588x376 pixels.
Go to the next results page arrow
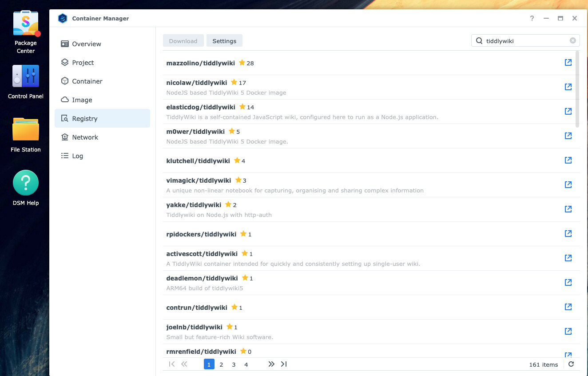[x=271, y=364]
